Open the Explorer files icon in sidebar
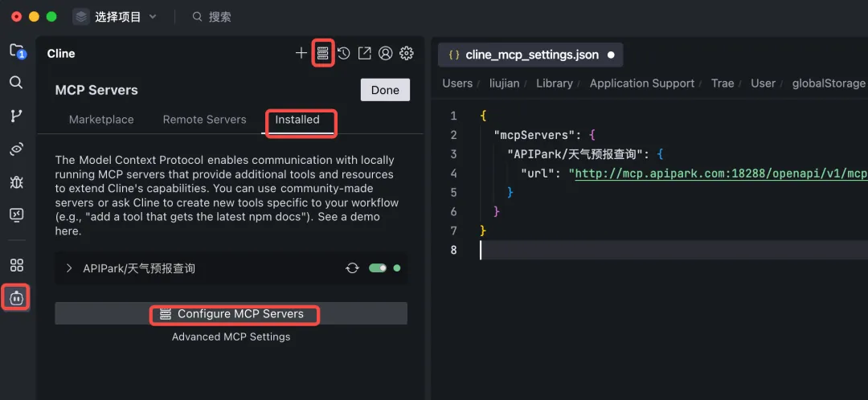Screen dimensions: 868x400 (17, 51)
